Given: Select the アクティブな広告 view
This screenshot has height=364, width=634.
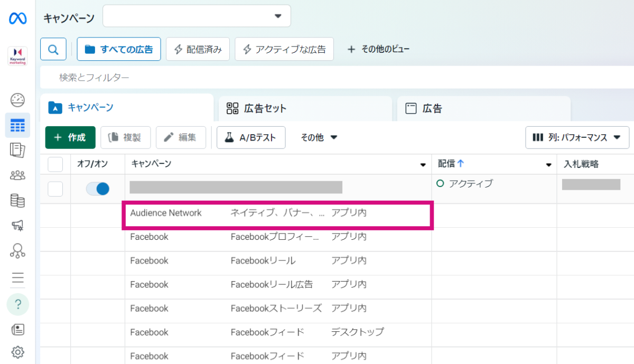Looking at the screenshot, I should point(284,49).
